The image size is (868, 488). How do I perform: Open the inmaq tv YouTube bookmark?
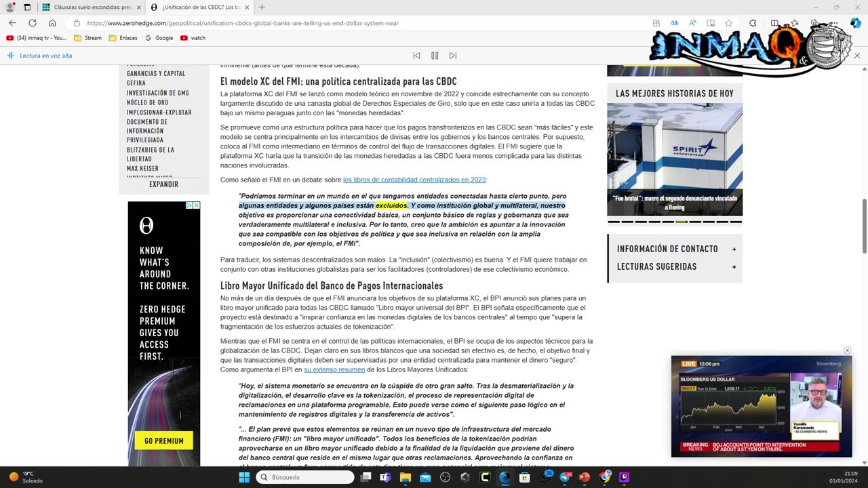pyautogui.click(x=37, y=38)
